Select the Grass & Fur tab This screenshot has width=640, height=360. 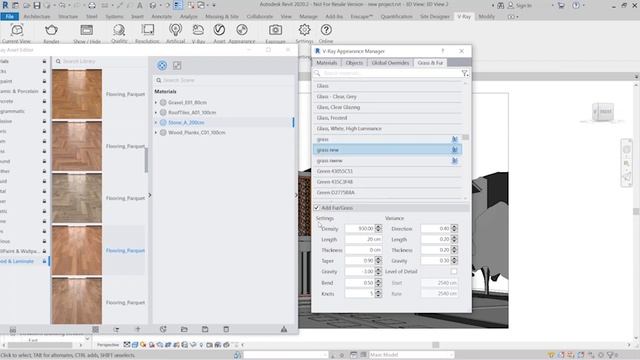(x=430, y=63)
